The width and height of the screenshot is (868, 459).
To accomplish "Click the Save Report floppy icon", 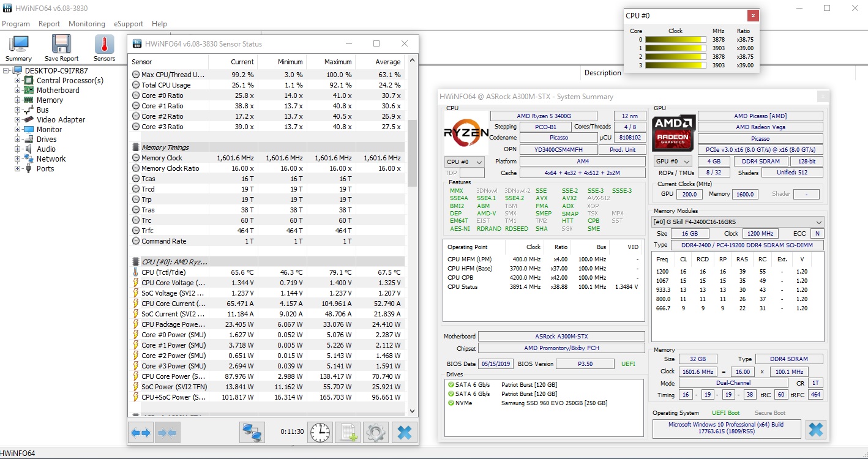I will click(x=61, y=48).
